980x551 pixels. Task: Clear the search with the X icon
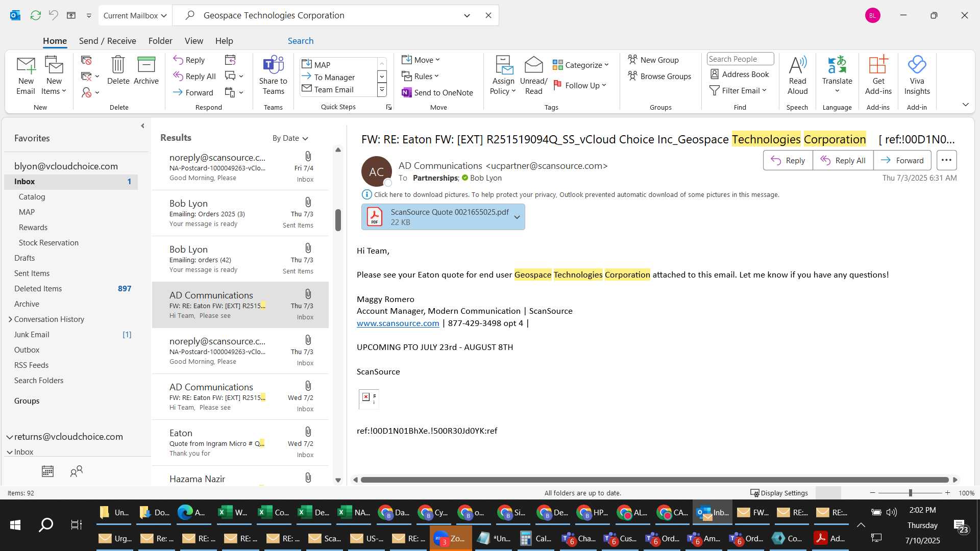(488, 15)
